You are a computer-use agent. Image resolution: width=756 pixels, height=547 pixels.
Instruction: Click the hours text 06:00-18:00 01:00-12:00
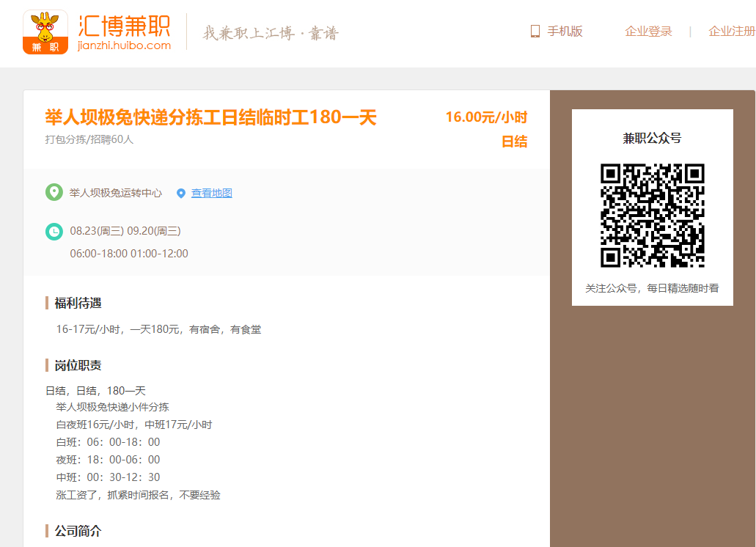129,254
